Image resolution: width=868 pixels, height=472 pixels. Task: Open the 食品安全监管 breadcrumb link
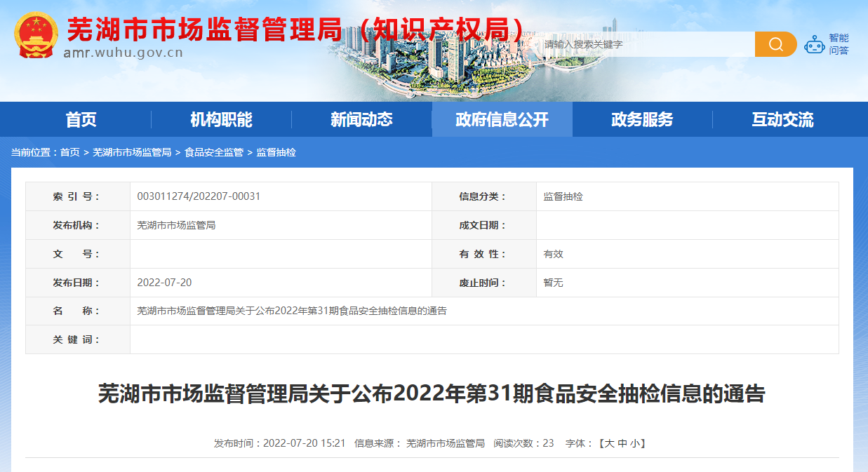tap(214, 152)
